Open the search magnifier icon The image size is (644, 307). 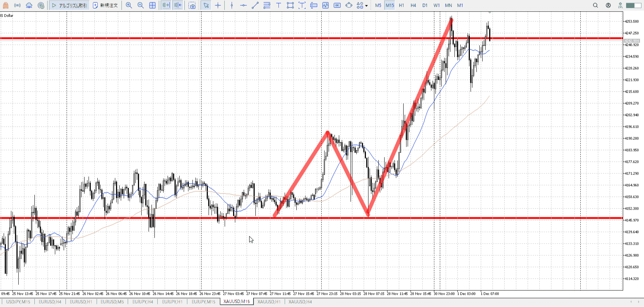(x=595, y=5)
